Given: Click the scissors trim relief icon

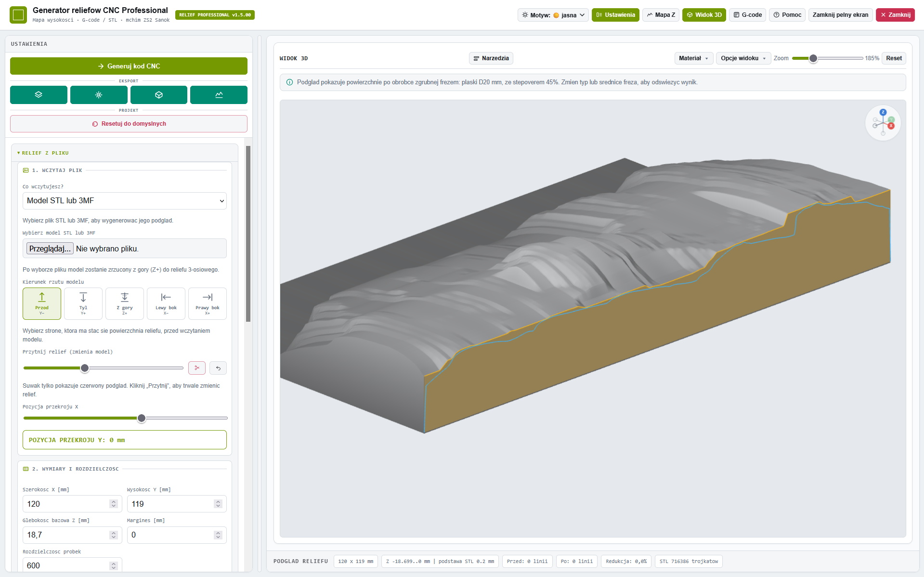Looking at the screenshot, I should (x=197, y=368).
